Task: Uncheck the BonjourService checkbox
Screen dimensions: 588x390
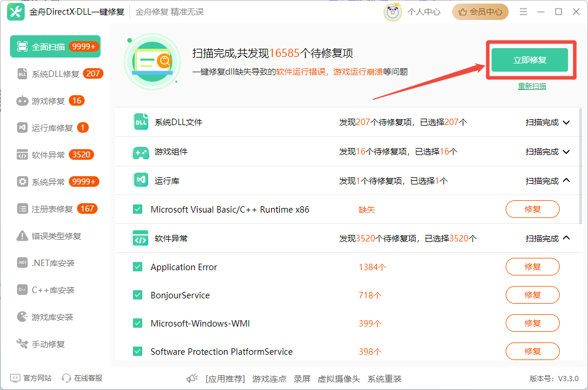Action: click(138, 295)
